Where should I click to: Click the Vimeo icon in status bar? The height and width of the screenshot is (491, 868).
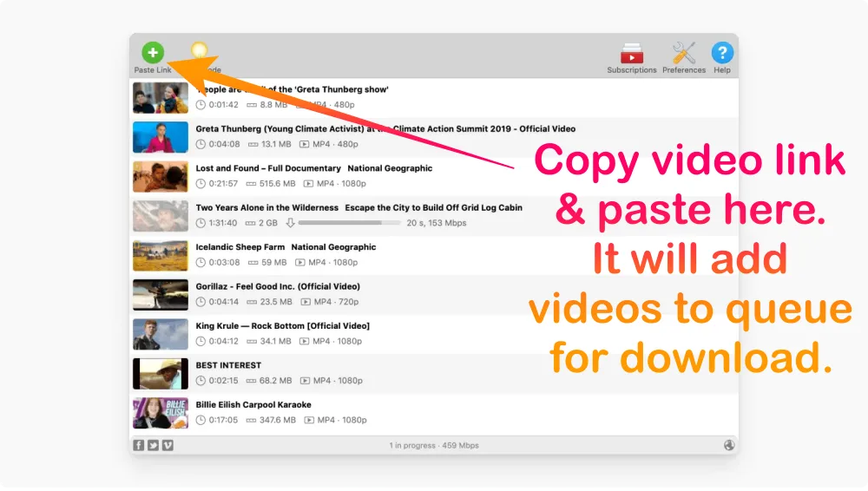tap(168, 445)
